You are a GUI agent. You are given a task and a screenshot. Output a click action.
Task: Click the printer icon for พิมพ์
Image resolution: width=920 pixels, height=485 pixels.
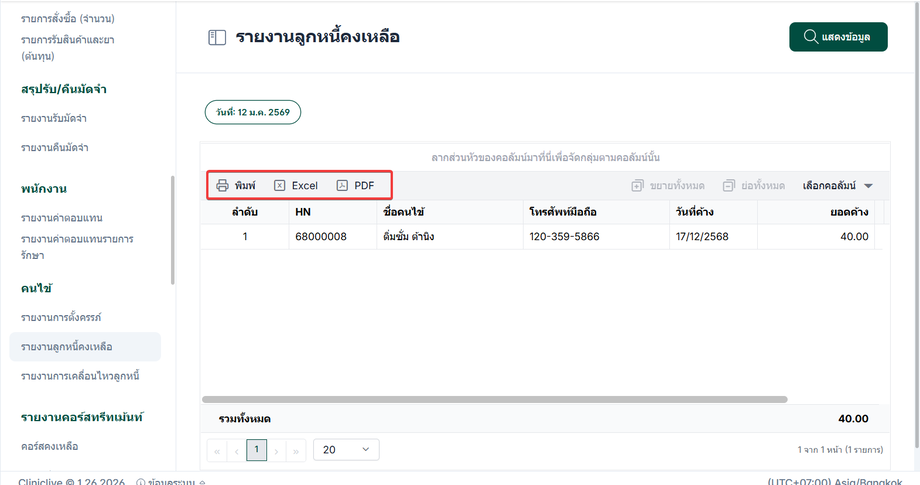(222, 185)
